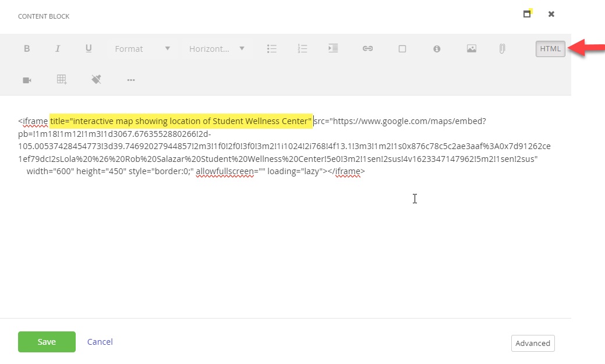Attach a file using the paperclip icon
Viewport: 605px width, 364px height.
click(502, 49)
